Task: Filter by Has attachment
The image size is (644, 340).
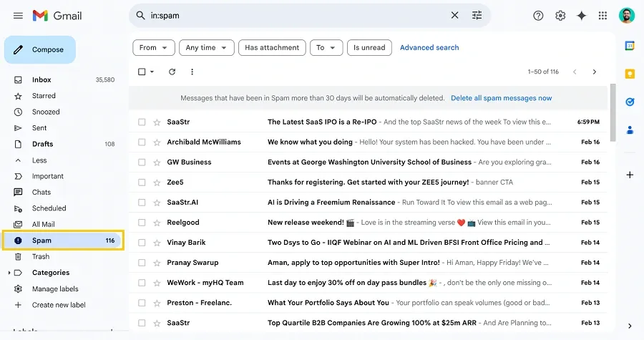Action: 272,48
